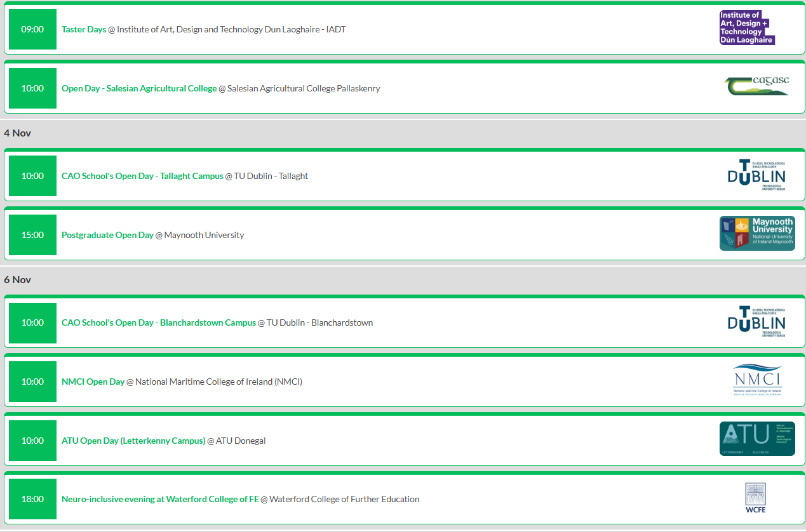Image resolution: width=806 pixels, height=532 pixels.
Task: Click the 6 Nov date header
Action: [18, 280]
